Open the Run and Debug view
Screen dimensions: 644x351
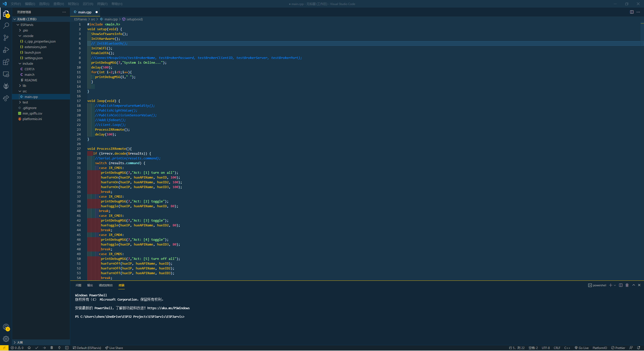pos(6,50)
